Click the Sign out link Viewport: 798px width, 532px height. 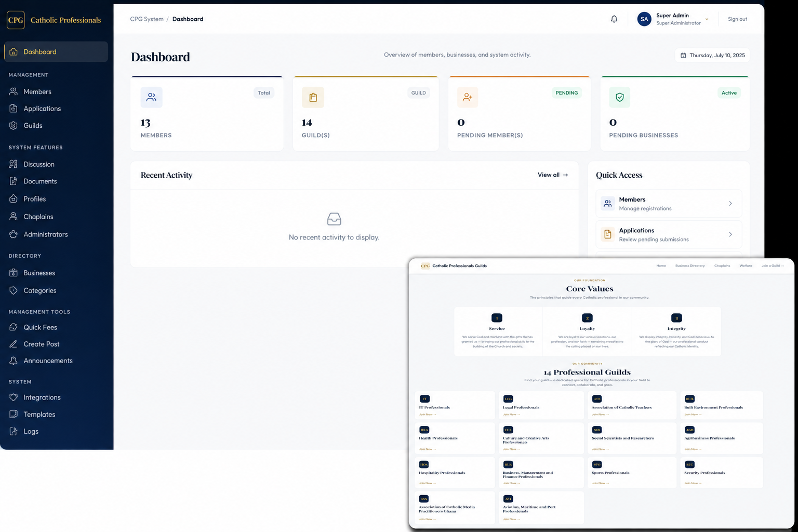point(737,19)
